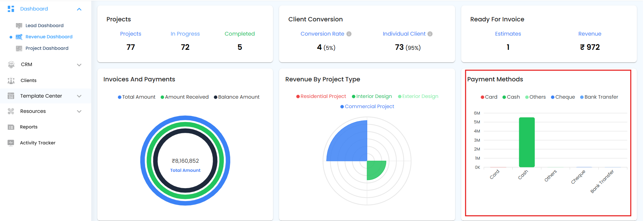Expand the CRM menu chevron

[79, 65]
